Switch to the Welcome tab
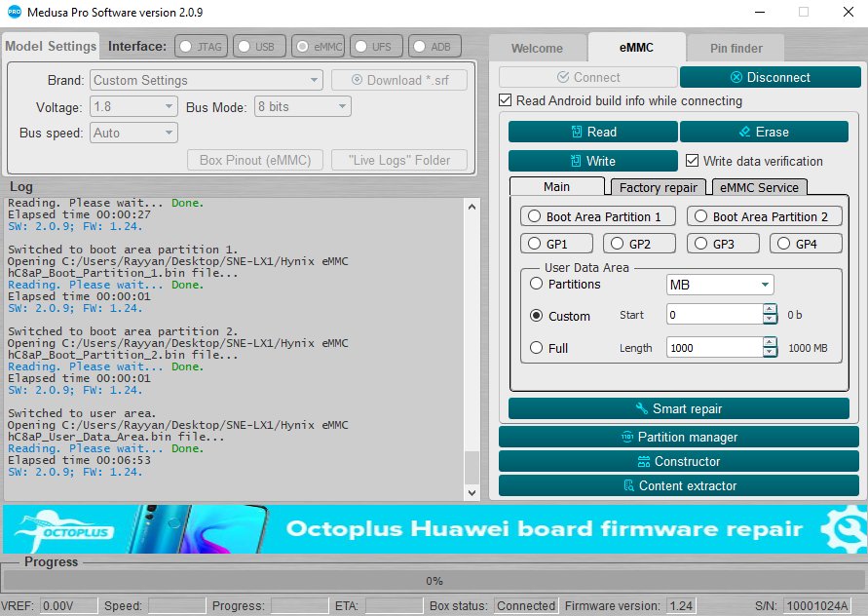This screenshot has height=616, width=868. (537, 48)
